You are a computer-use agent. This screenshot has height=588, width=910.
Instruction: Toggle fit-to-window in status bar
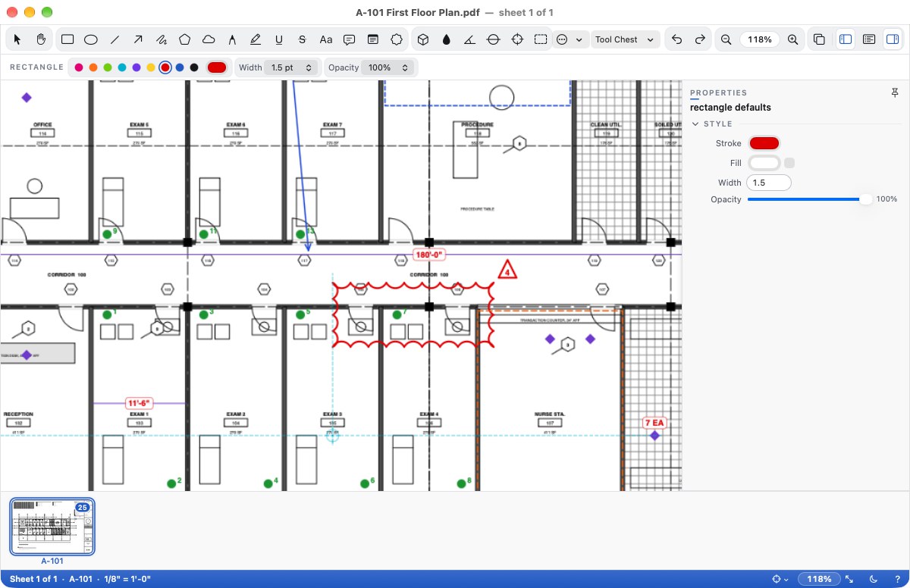(x=849, y=579)
